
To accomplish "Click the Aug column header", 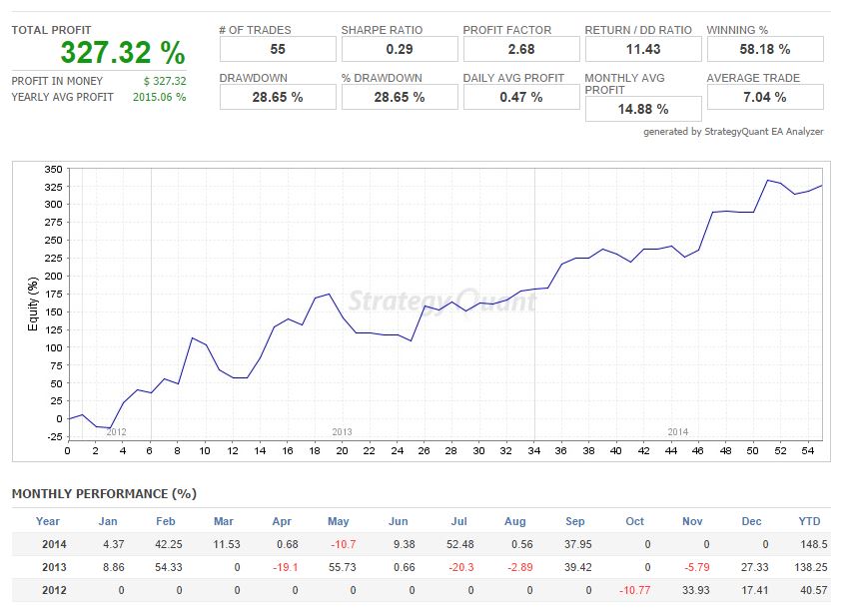I will (515, 521).
